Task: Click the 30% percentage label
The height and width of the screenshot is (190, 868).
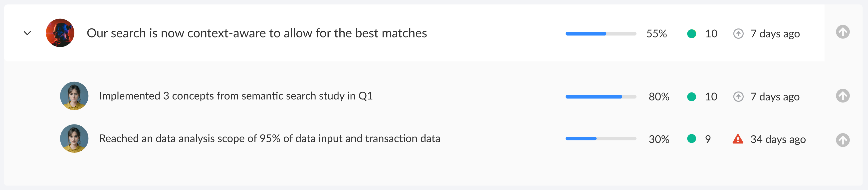Action: [659, 139]
